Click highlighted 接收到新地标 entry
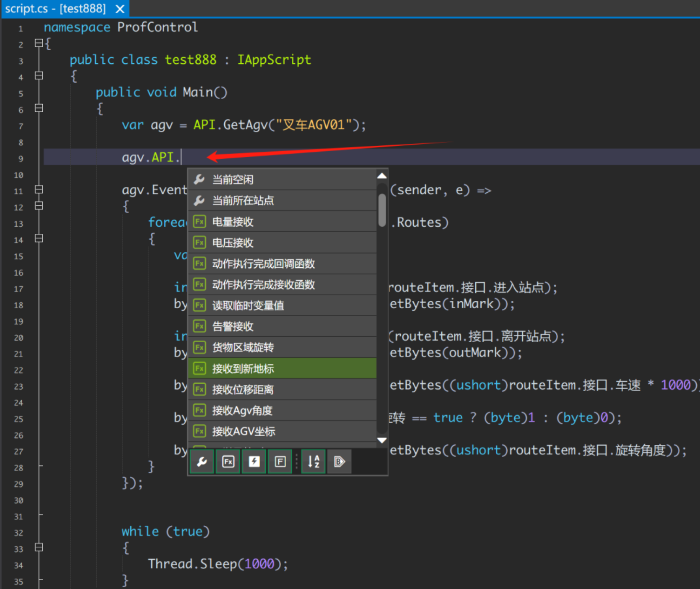Viewport: 700px width, 589px height. coord(283,368)
